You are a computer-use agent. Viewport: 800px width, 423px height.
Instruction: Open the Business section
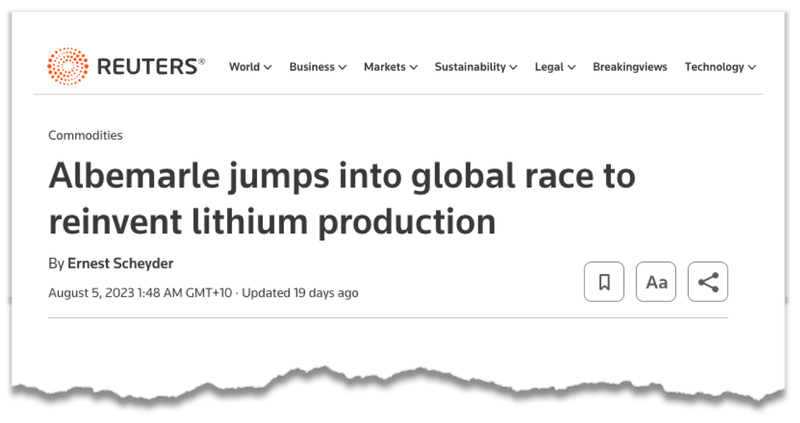coord(312,67)
